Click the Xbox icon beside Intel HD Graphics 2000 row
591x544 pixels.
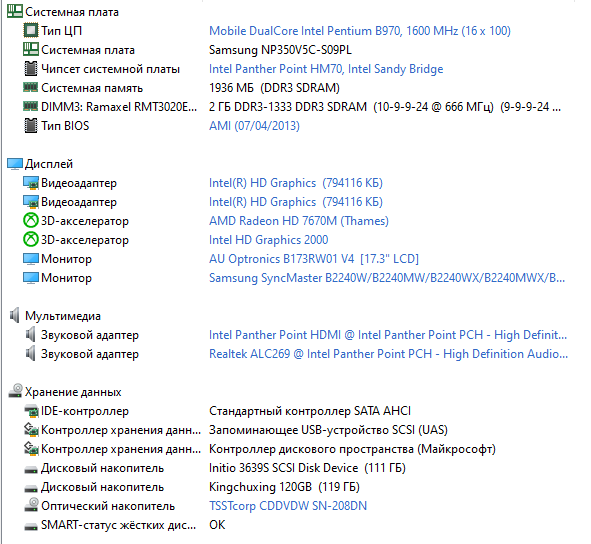[31, 239]
